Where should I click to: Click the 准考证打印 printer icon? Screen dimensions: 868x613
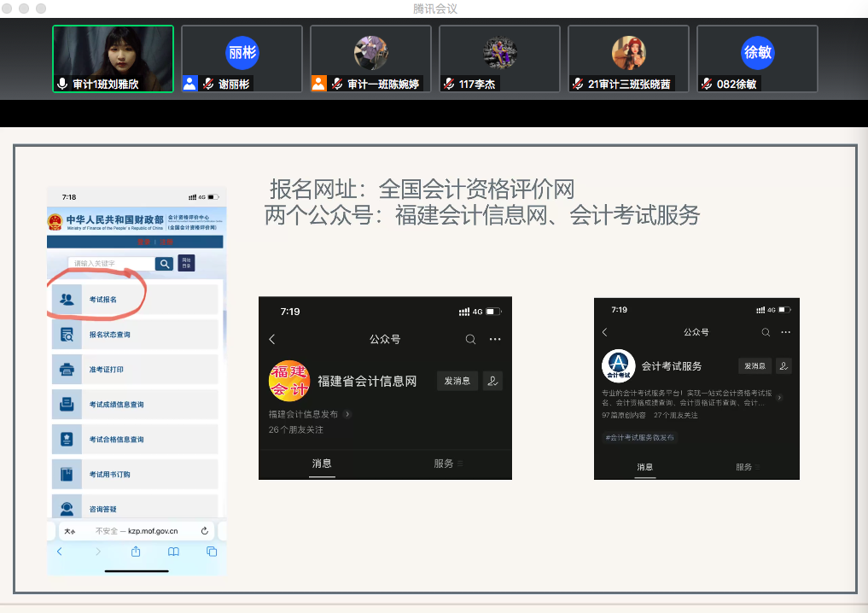(67, 370)
